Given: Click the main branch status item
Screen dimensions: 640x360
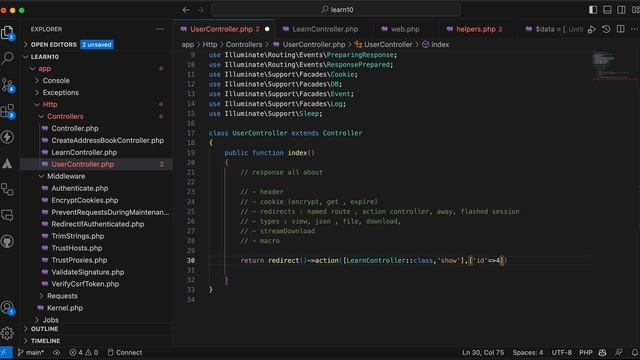Looking at the screenshot, I should tap(31, 353).
